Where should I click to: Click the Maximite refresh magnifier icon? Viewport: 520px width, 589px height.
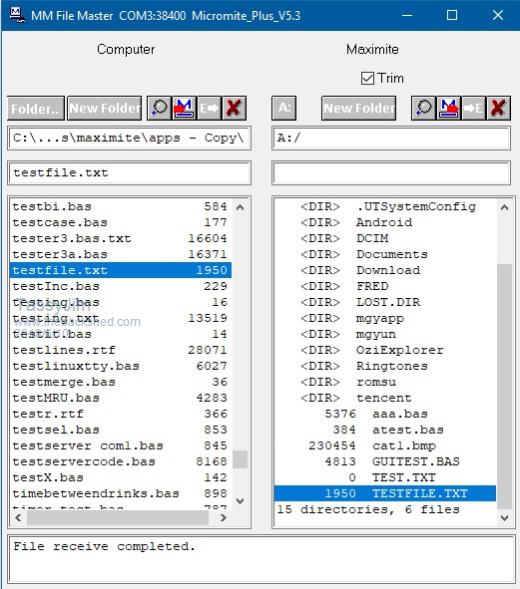[x=423, y=108]
